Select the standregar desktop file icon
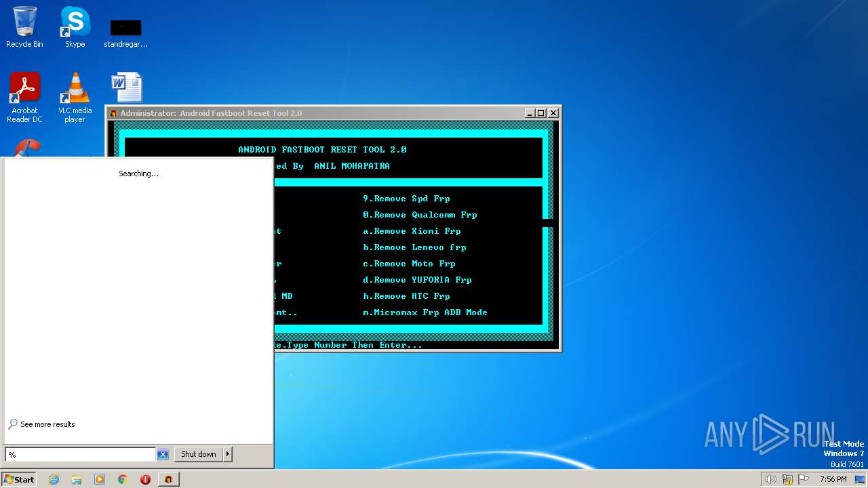The width and height of the screenshot is (868, 488). pyautogui.click(x=125, y=33)
